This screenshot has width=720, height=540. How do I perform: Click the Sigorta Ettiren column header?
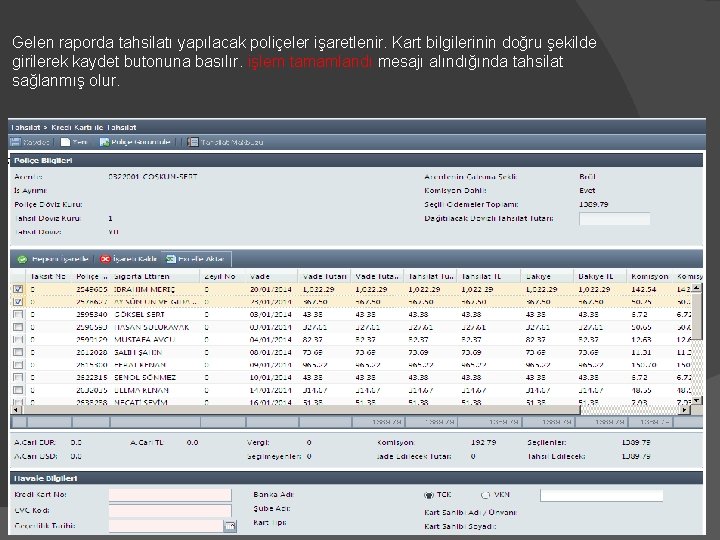click(x=155, y=276)
